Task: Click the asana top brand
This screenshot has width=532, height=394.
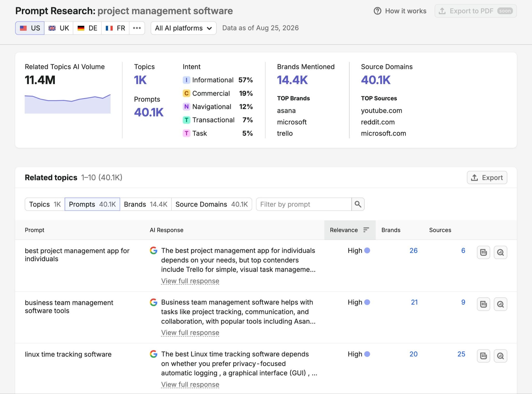Action: pyautogui.click(x=286, y=111)
